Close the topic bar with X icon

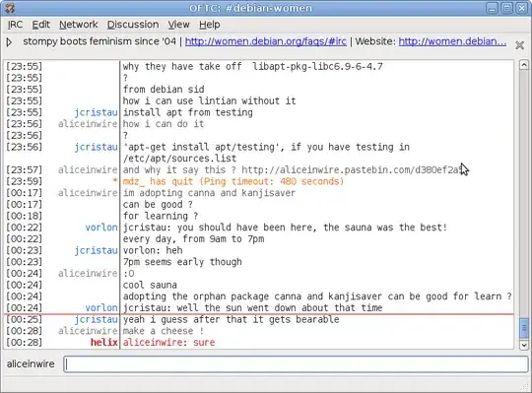point(519,44)
